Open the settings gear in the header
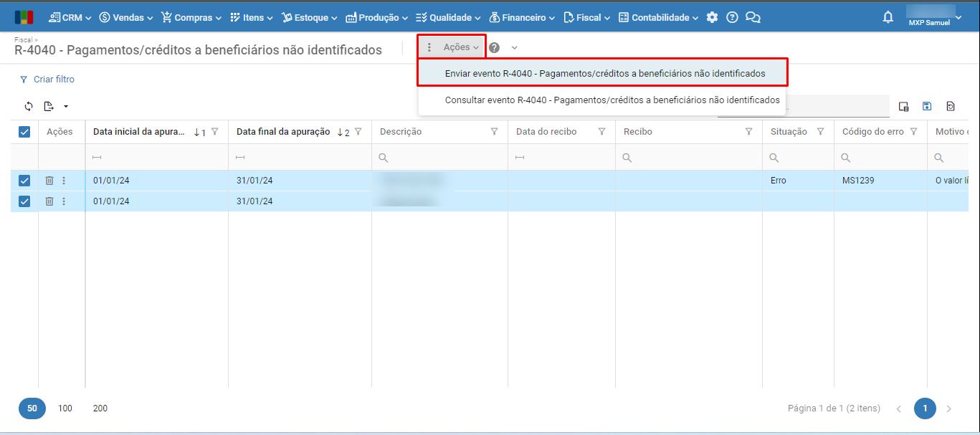Viewport: 980px width, 435px height. pos(712,17)
